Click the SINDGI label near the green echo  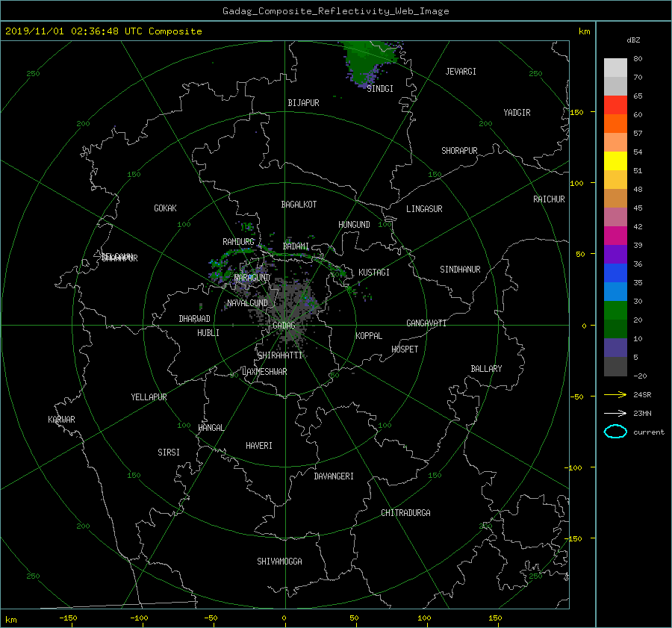coord(380,89)
